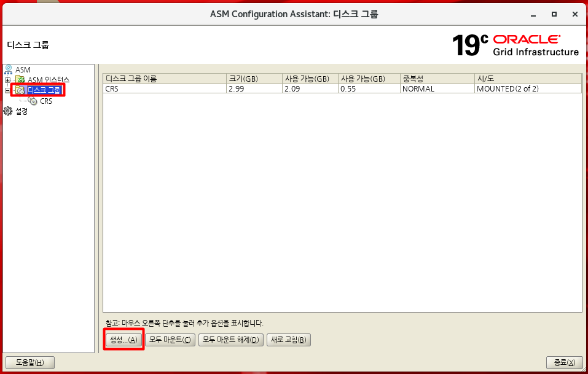Click the 새로 고침(B) button
The image size is (588, 374).
point(288,340)
